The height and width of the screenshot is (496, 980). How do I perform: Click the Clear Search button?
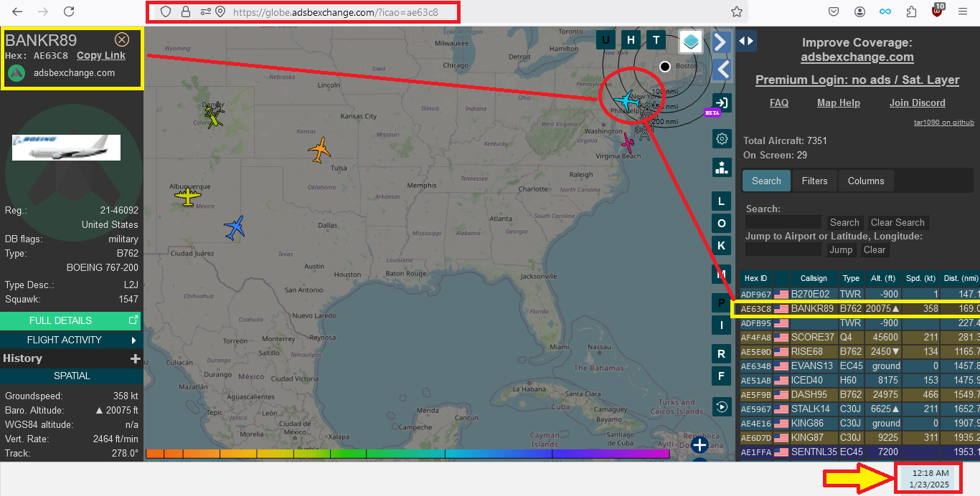tap(897, 222)
